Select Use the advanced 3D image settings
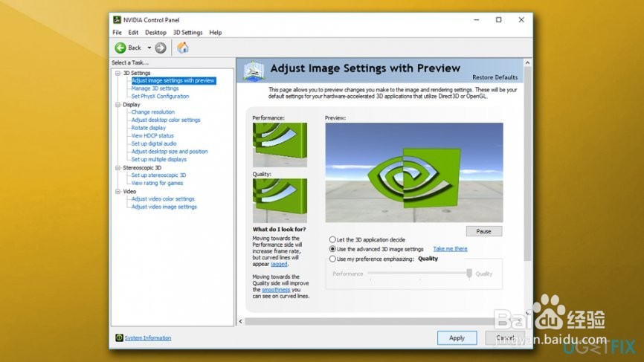Image resolution: width=644 pixels, height=362 pixels. click(332, 249)
